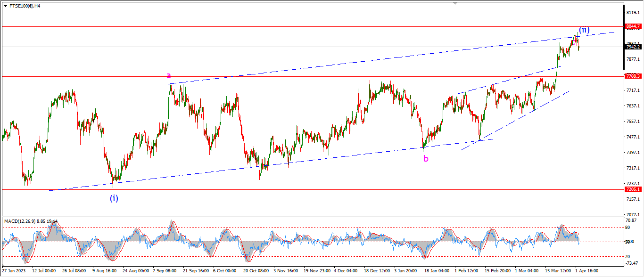
Task: Click the 1 Apr 16:00 date label
Action: tap(587, 271)
